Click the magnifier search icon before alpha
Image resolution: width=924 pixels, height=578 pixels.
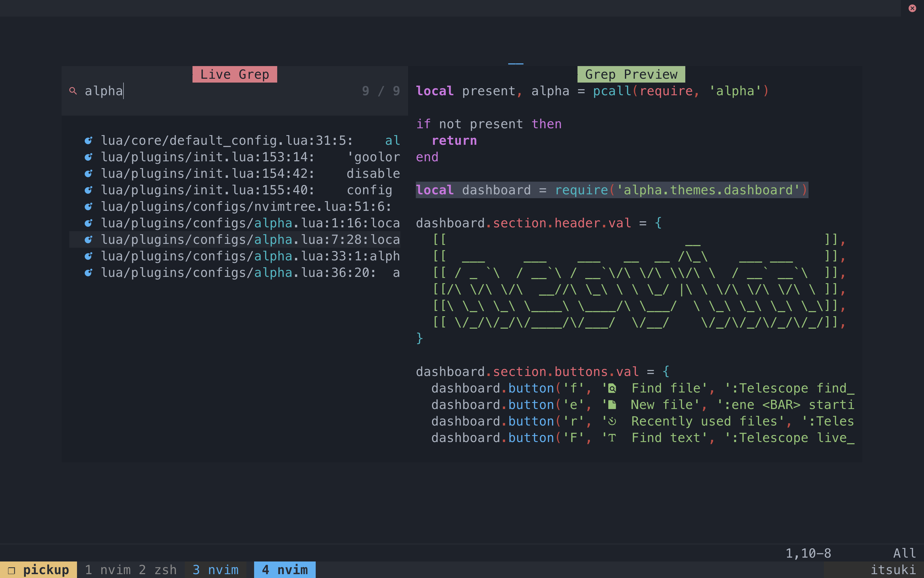pos(73,91)
